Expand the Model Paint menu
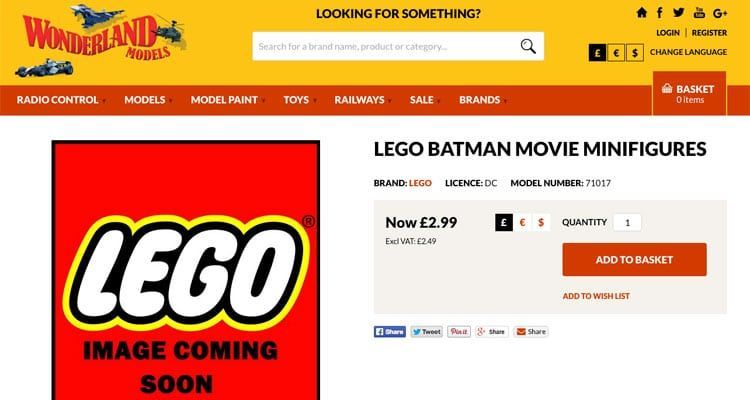 [227, 100]
